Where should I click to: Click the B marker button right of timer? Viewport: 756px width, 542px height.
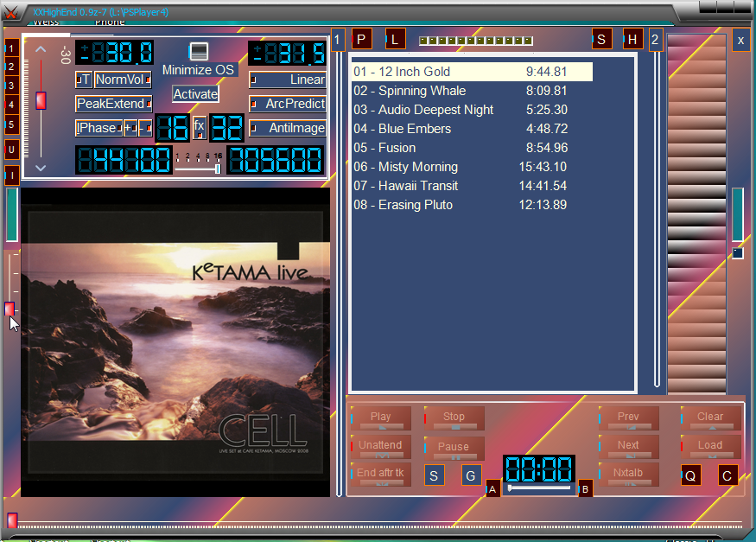(585, 489)
